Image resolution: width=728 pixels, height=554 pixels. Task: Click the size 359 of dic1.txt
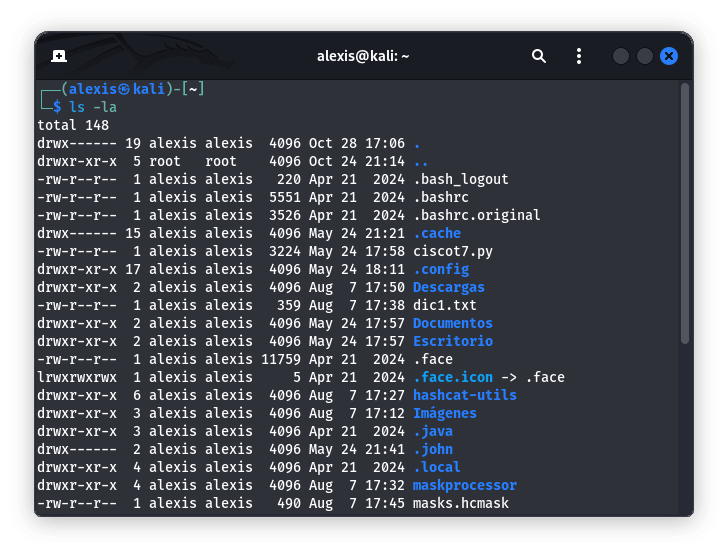[x=289, y=306]
